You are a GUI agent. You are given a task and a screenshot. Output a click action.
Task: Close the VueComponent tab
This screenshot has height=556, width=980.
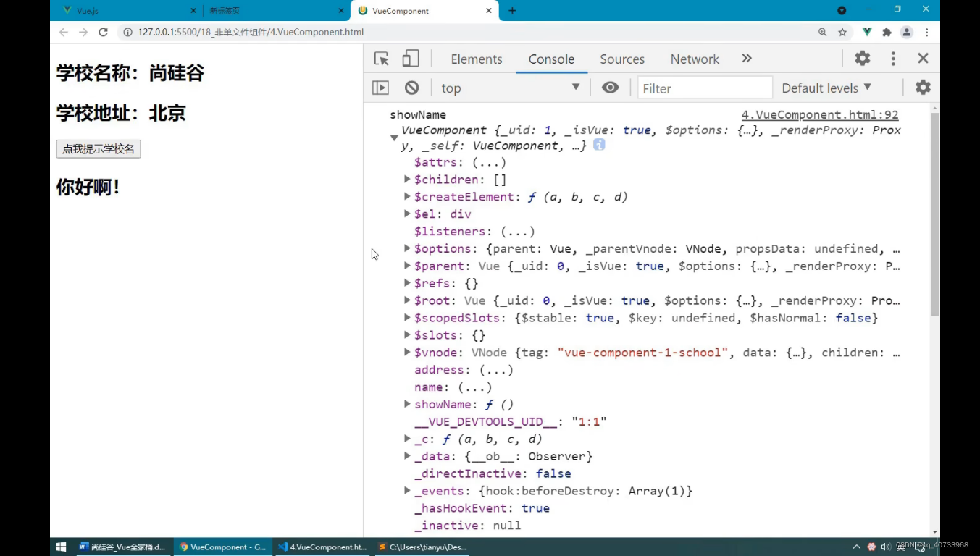click(x=489, y=11)
